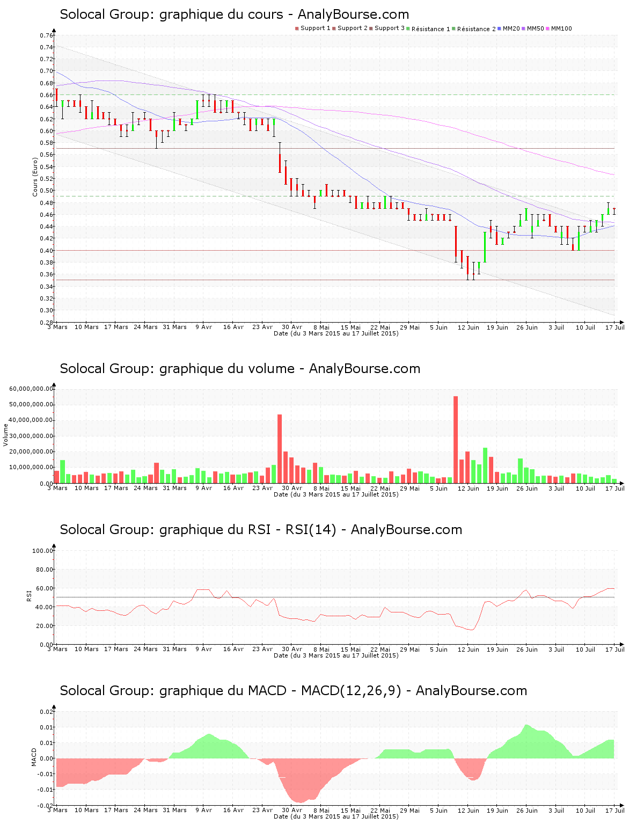Select the Résistance 1 legend entry
Viewport: 644px width, 832px height.
click(429, 28)
